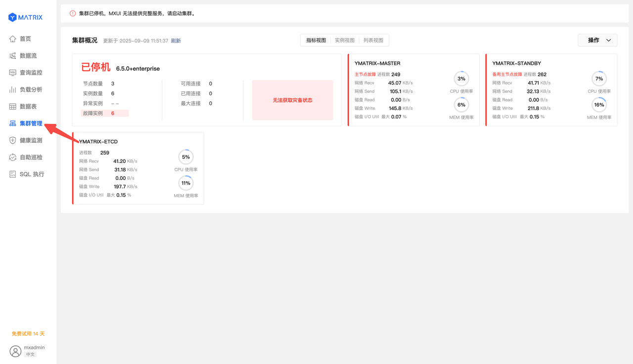
Task: Click the MATRIX logo icon
Action: click(12, 17)
